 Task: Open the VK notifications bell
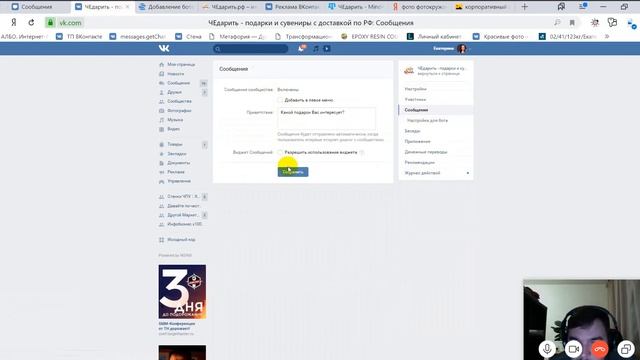(302, 49)
